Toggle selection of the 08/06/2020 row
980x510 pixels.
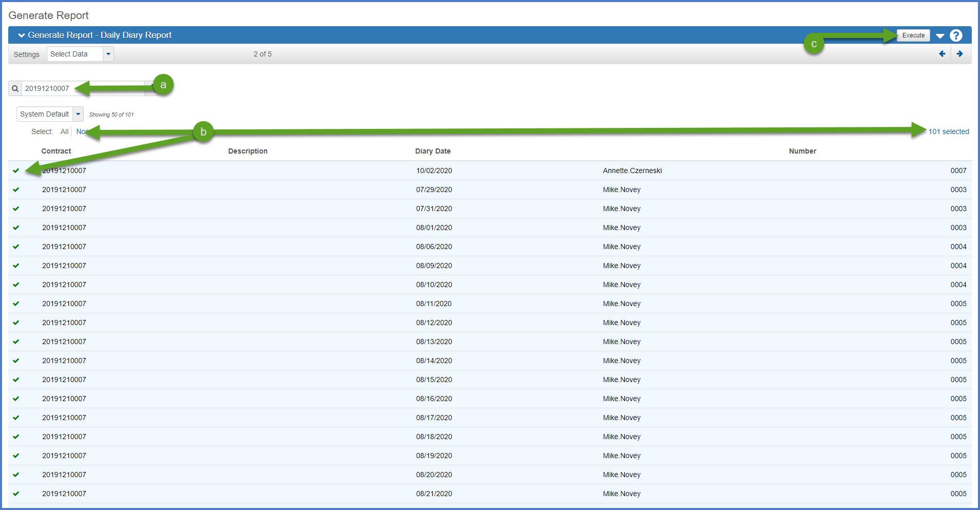coord(16,247)
